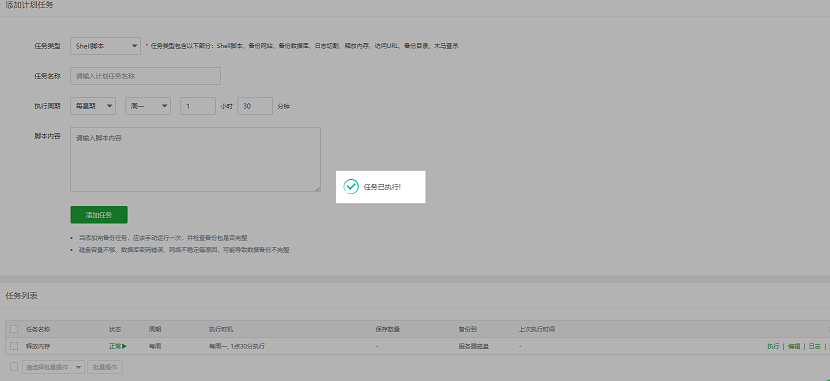Click the 周期 column header

pos(155,329)
